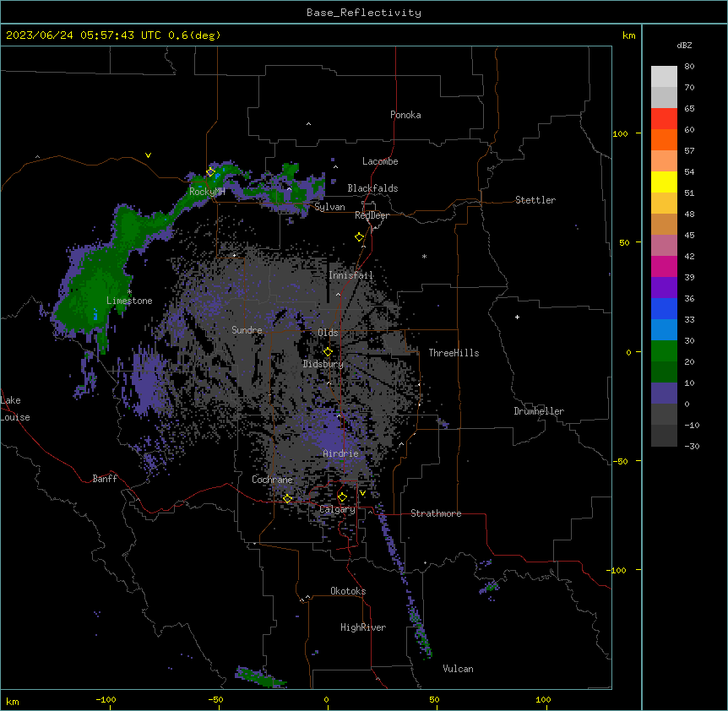
Task: Click the Banff label
Action: tap(105, 479)
